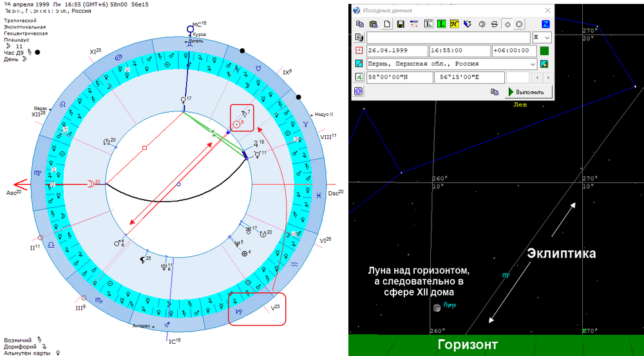
Task: Click the copy icon in the dialog toolbar
Action: coord(360,24)
